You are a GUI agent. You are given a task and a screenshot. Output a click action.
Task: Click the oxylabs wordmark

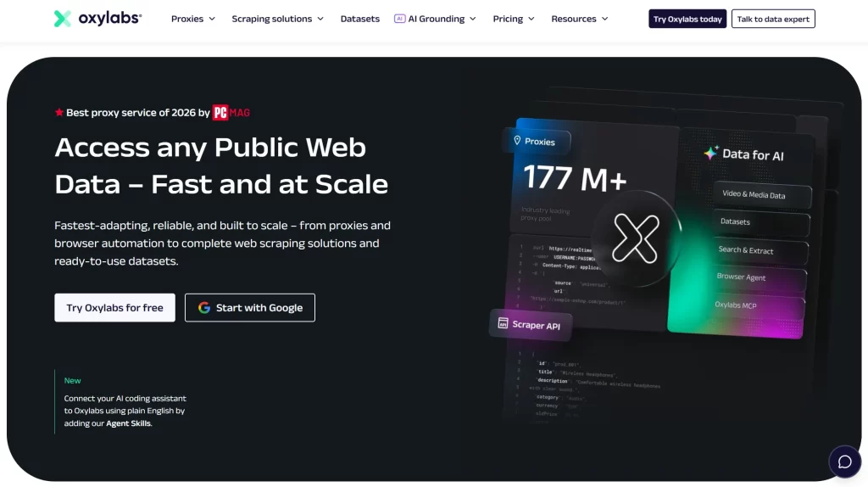[x=110, y=19]
